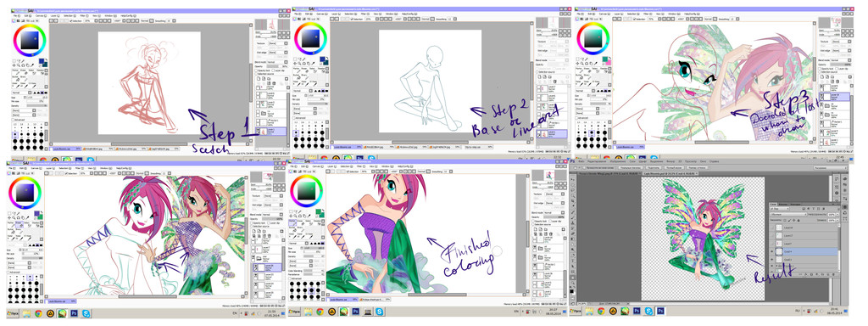The height and width of the screenshot is (326, 868).
Task: Launch Photoshop from bottom-left SAI window's taskbar
Action: (75, 313)
